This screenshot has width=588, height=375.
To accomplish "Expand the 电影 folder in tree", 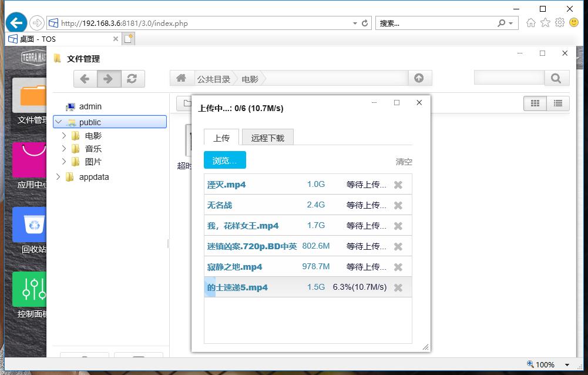I will pos(64,136).
